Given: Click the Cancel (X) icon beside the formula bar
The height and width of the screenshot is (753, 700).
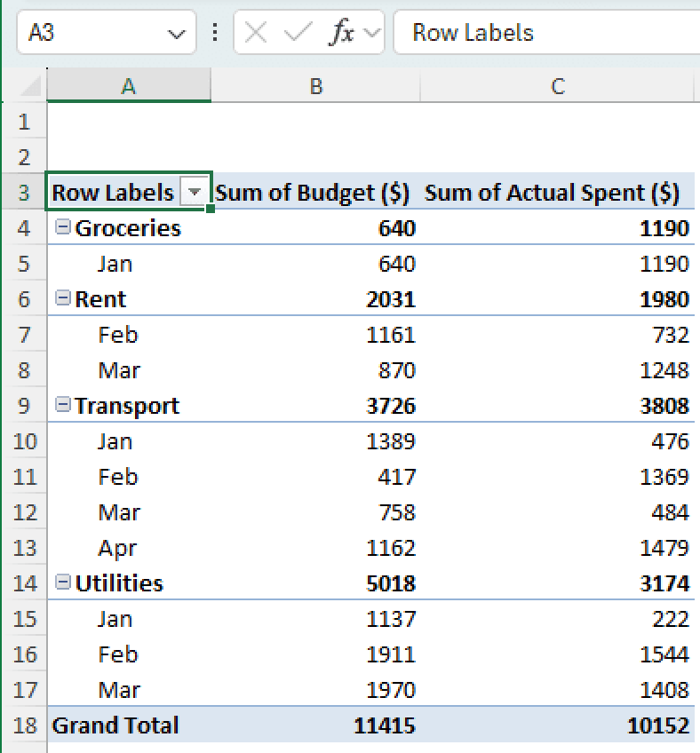Looking at the screenshot, I should coord(253,32).
